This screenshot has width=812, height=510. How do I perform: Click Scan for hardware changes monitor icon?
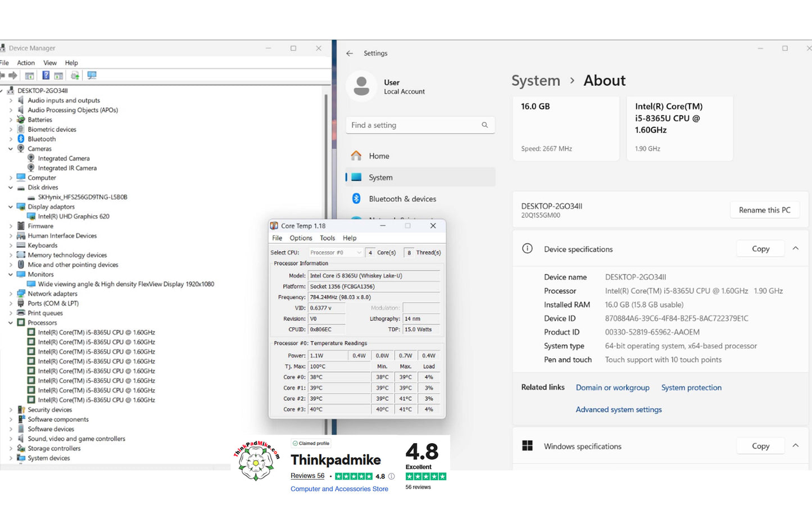92,75
